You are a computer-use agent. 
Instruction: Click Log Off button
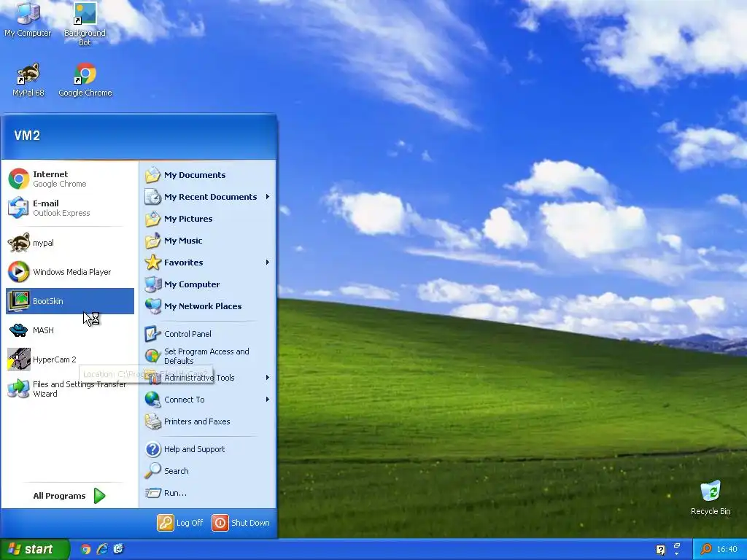coord(181,523)
